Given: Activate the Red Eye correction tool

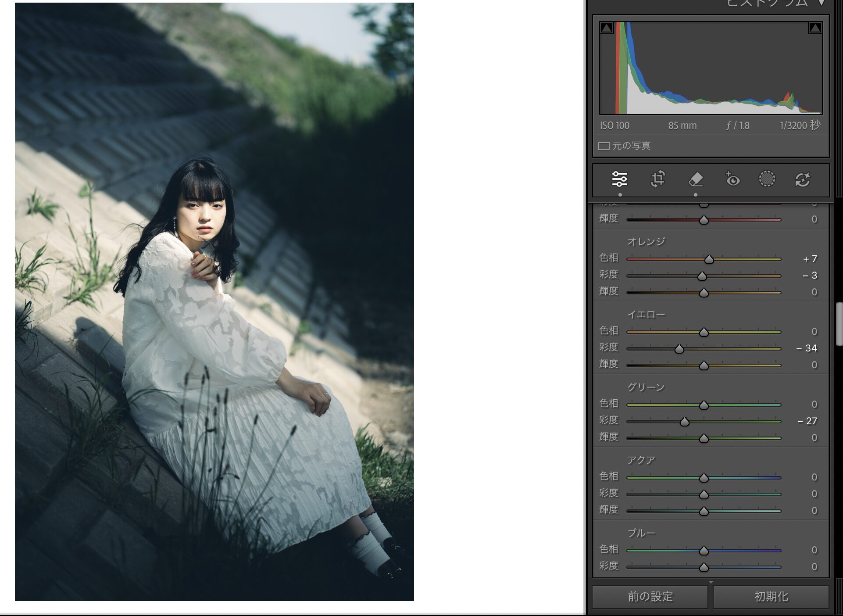Looking at the screenshot, I should click(x=732, y=179).
